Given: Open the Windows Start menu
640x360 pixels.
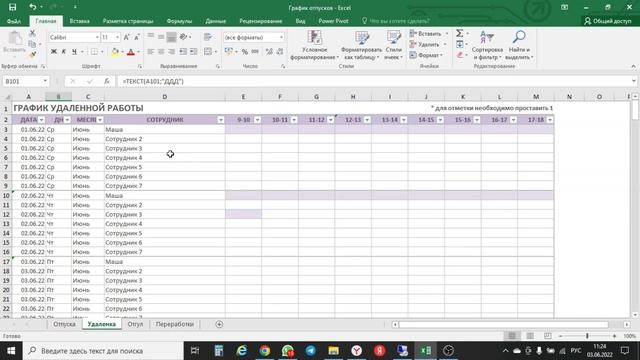Looking at the screenshot, I should pyautogui.click(x=11, y=351).
